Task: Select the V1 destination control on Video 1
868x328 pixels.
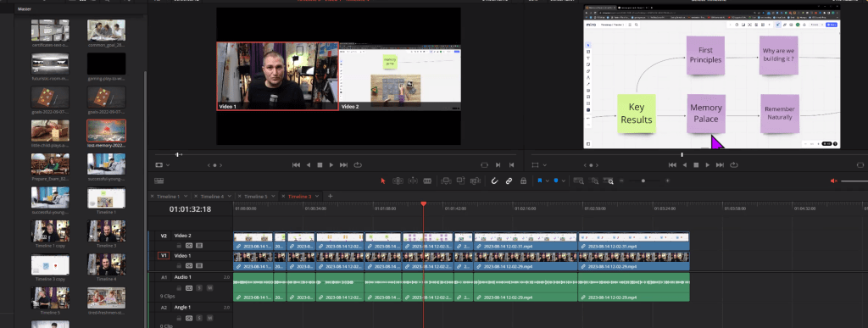Action: pyautogui.click(x=164, y=256)
